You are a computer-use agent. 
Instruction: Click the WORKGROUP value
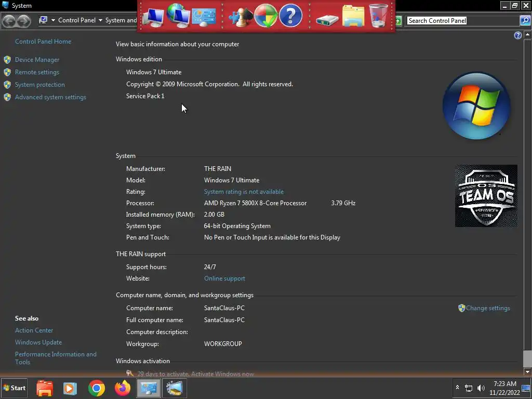click(x=223, y=344)
